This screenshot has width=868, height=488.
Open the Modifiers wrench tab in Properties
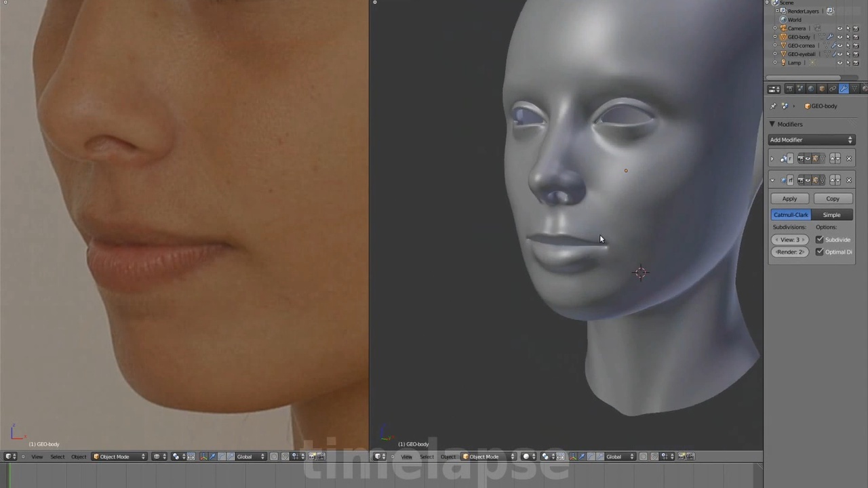coord(844,89)
